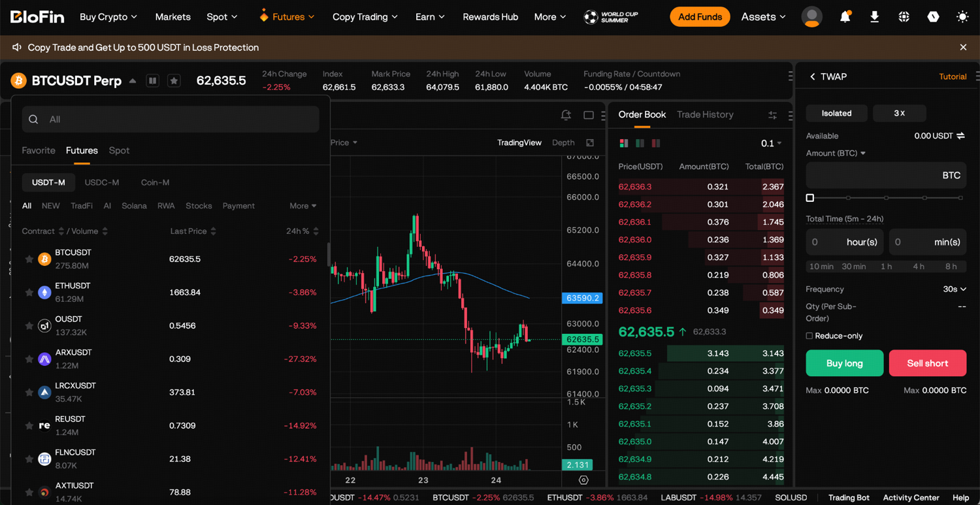Favorite the REUSDT row with its star
The height and width of the screenshot is (505, 980).
pos(29,426)
